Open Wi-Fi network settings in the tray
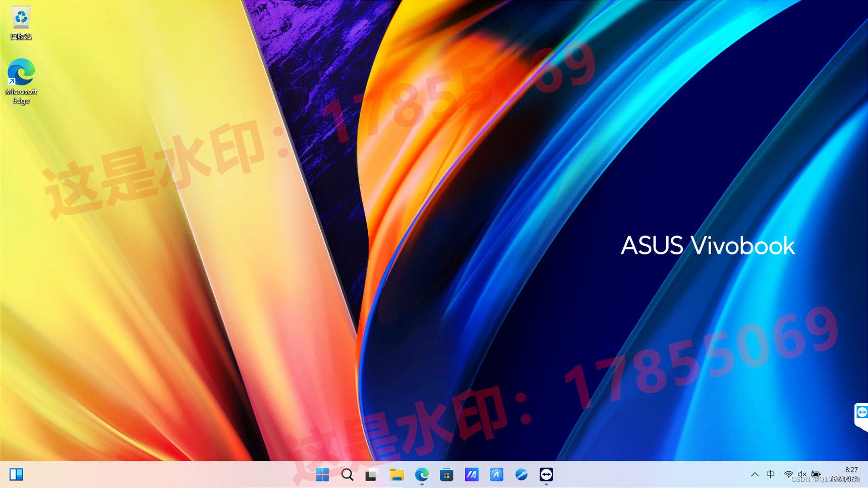Viewport: 868px width, 488px height. (788, 474)
